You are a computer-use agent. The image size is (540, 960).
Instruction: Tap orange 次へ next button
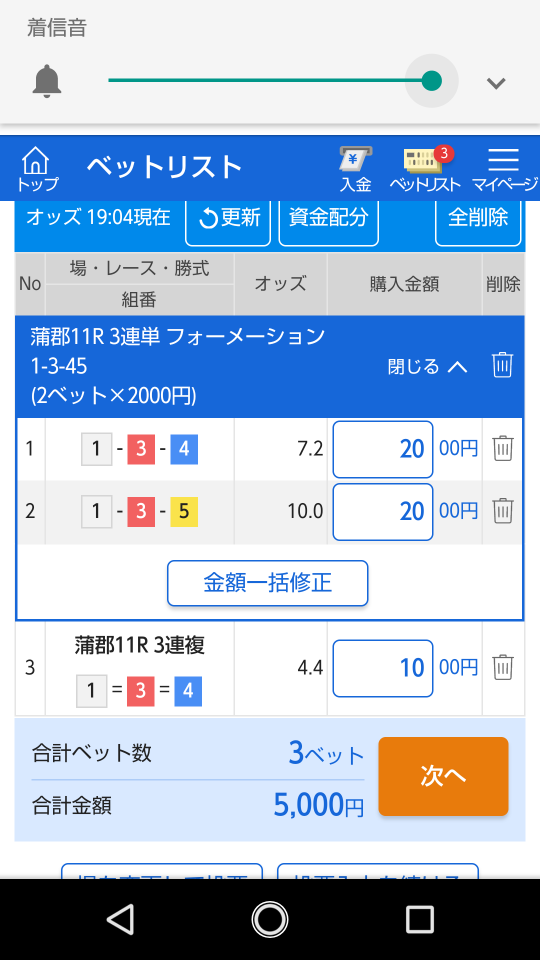(x=443, y=776)
